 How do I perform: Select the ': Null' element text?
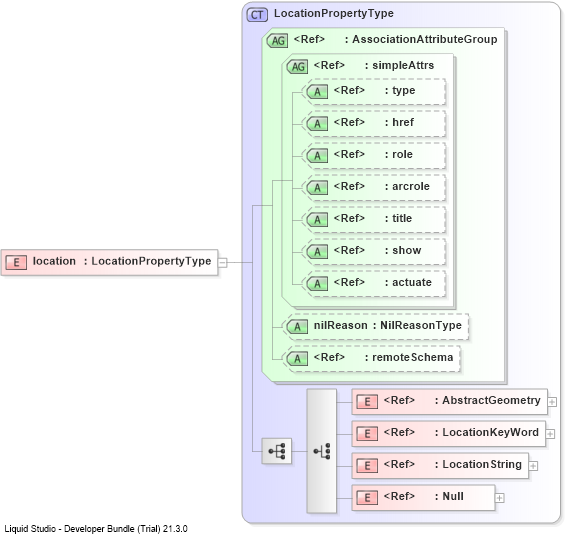pyautogui.click(x=449, y=496)
